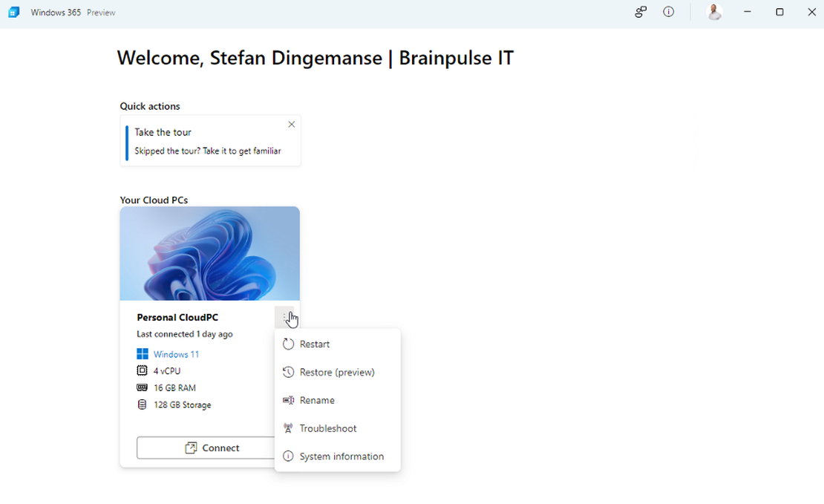Viewport: 824px width, 504px height.
Task: Click the Personal CloudPC name
Action: tap(177, 318)
